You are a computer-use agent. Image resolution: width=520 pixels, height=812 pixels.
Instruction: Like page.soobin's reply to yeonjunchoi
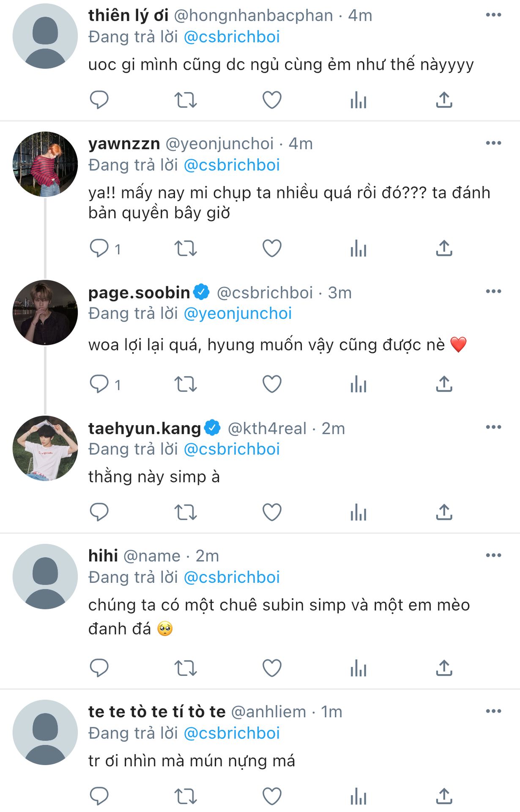tap(272, 384)
